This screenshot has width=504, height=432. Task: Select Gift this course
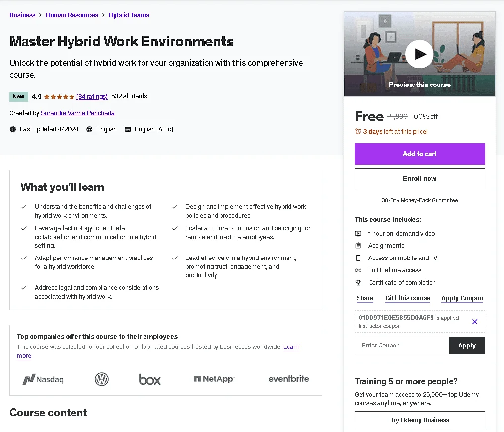pos(408,298)
